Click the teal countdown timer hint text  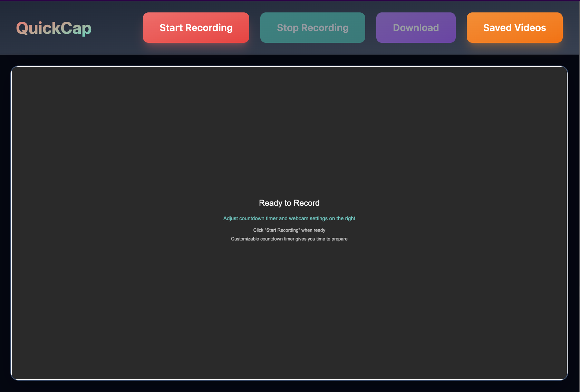point(289,218)
